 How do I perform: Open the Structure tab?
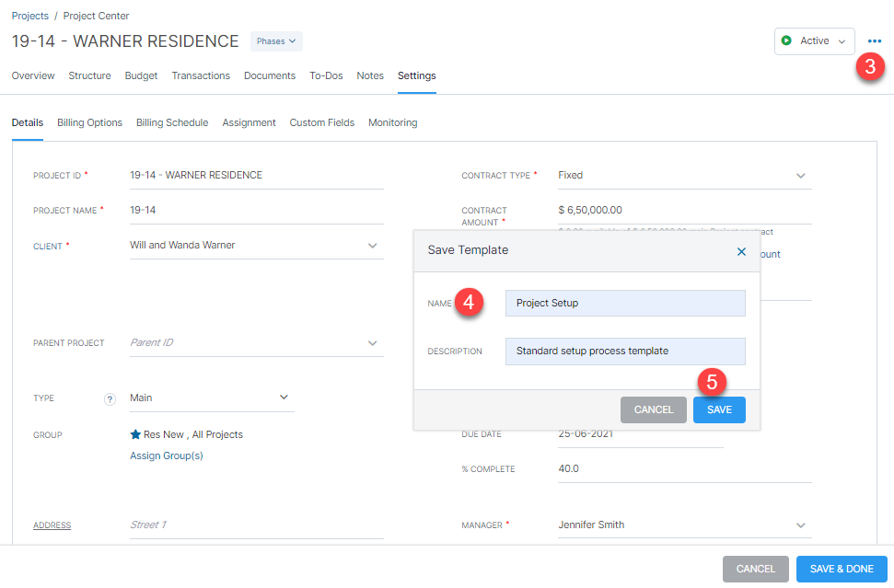[x=89, y=75]
